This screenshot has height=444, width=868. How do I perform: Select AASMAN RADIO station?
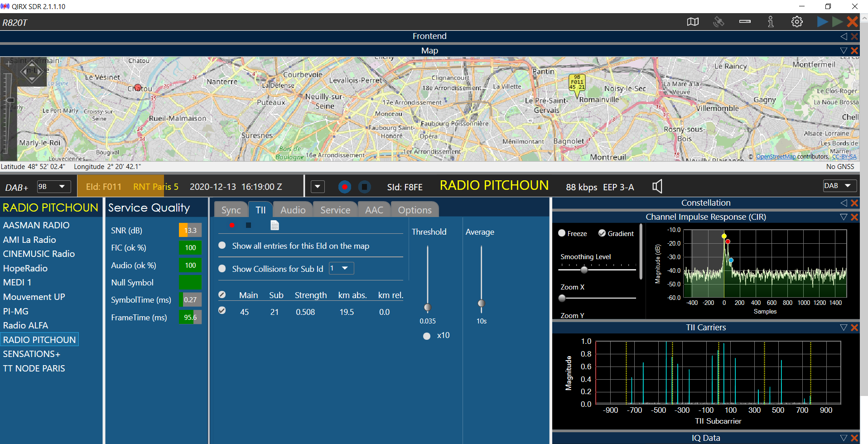tap(36, 225)
